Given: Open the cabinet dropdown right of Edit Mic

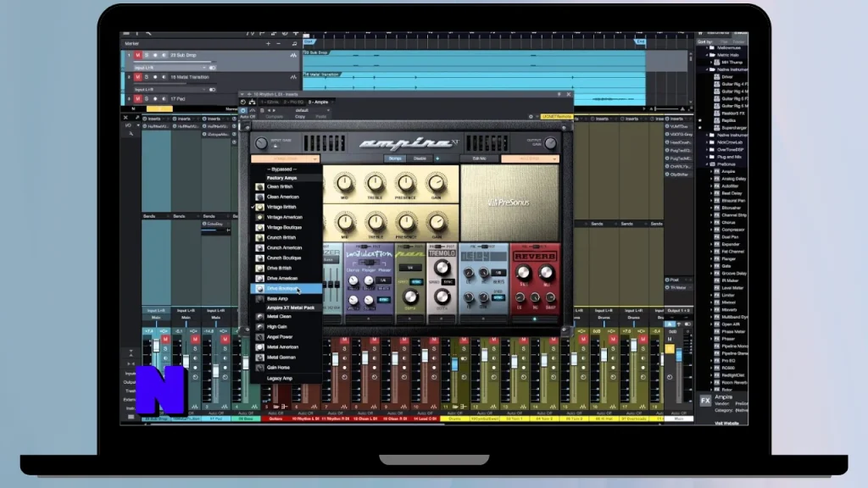Looking at the screenshot, I should (530, 158).
